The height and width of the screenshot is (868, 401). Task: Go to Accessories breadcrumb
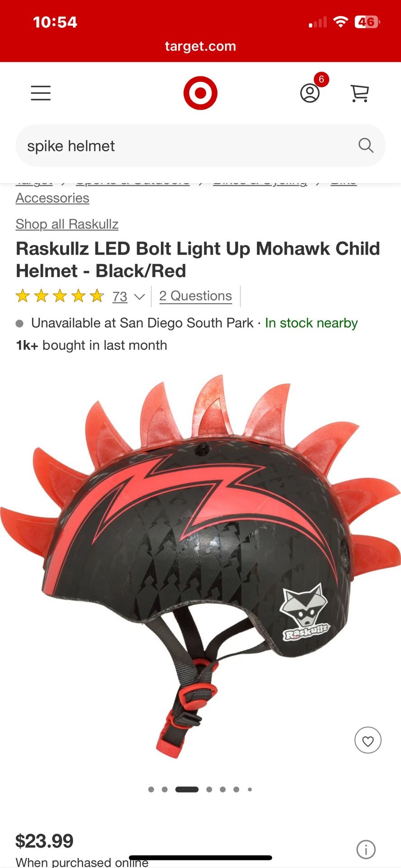pyautogui.click(x=52, y=198)
